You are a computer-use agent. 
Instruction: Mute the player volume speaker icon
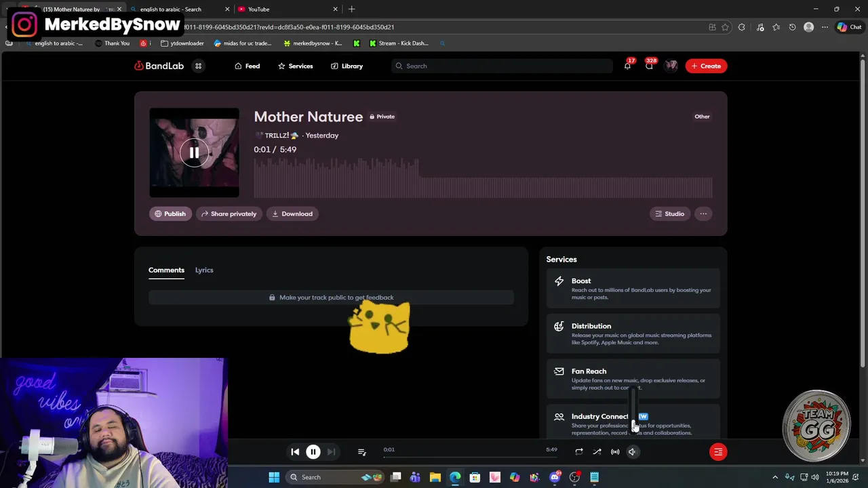click(x=632, y=452)
